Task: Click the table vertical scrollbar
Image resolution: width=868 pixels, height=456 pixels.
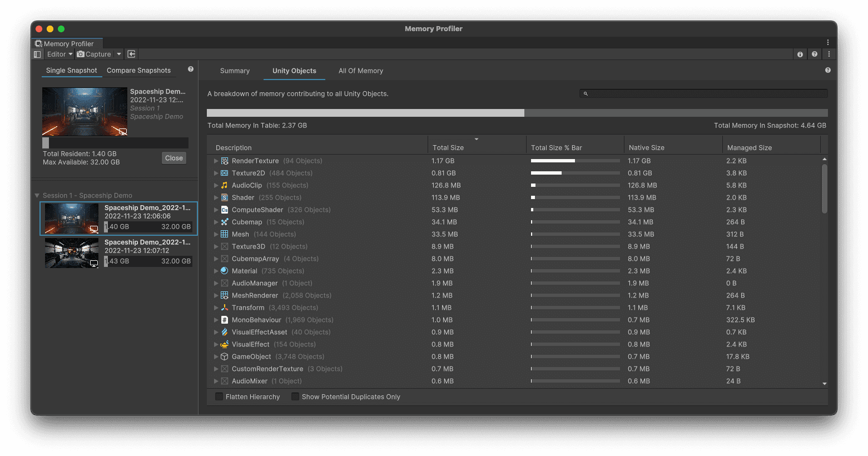Action: tap(824, 189)
